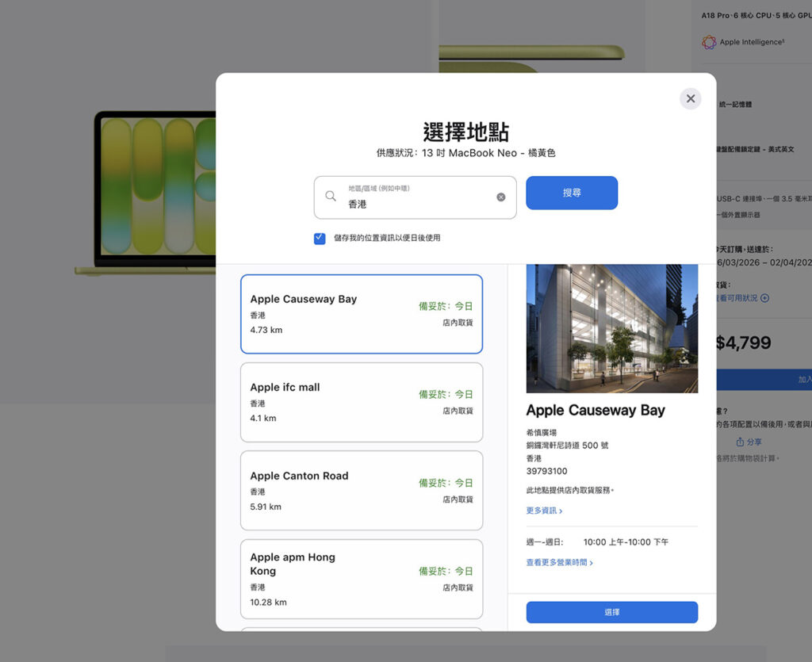Click the plus icon beside 查看可用狀況
812x662 pixels.
(764, 298)
